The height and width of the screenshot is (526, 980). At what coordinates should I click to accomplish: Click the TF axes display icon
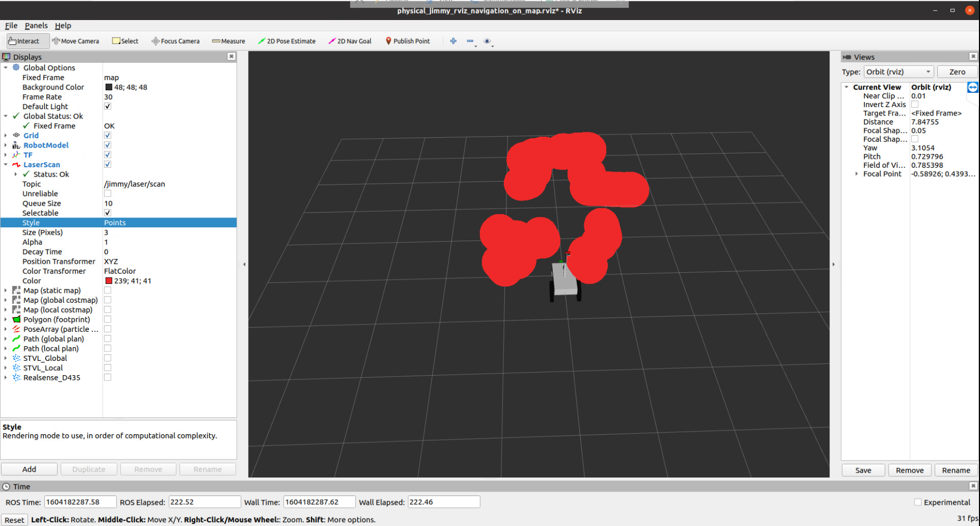16,155
